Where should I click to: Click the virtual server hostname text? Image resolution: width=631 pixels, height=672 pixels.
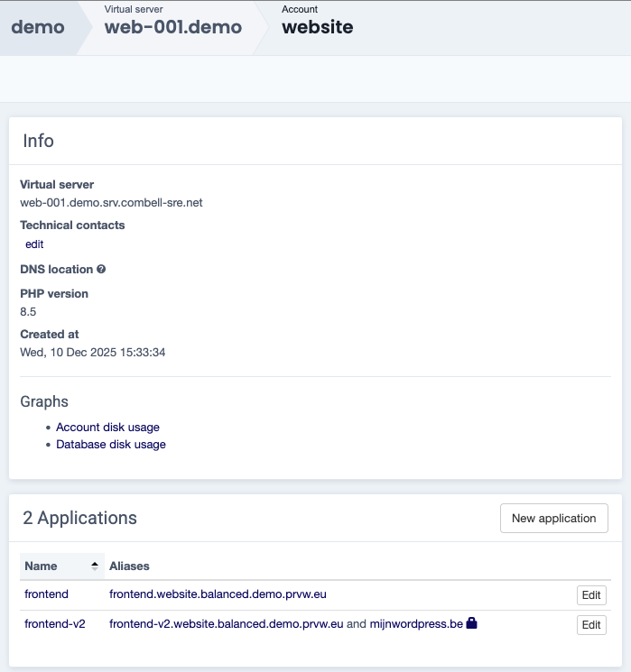pyautogui.click(x=111, y=203)
